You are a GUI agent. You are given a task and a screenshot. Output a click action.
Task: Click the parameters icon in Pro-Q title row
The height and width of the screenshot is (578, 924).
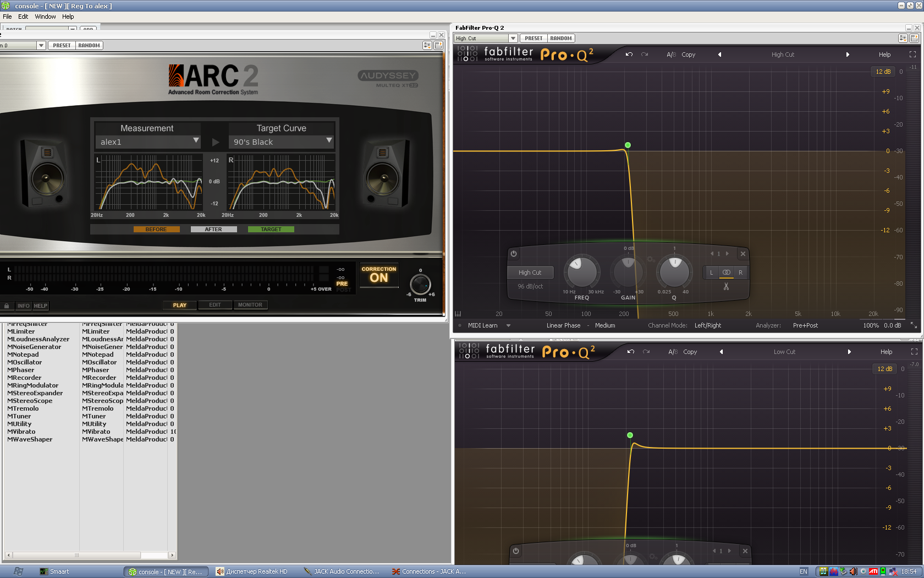tap(903, 38)
